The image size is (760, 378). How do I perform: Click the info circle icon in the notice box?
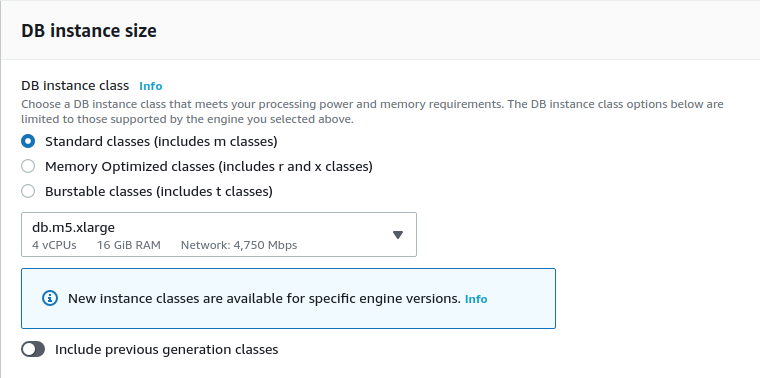coord(50,298)
